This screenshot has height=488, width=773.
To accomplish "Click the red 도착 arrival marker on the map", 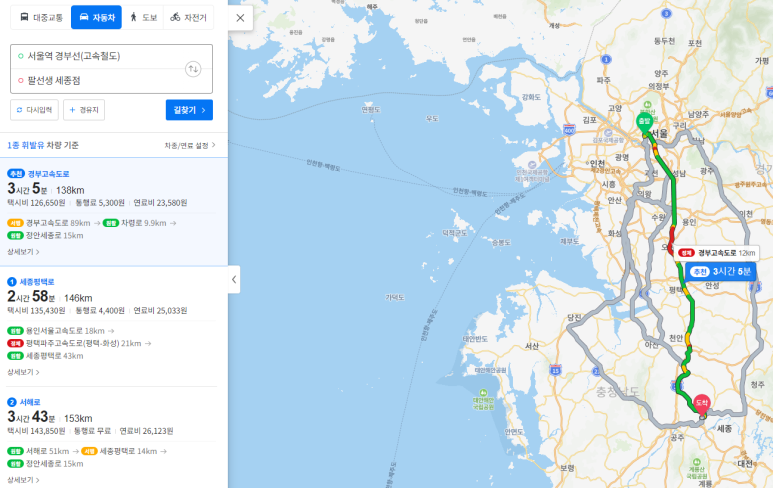I will [x=702, y=404].
